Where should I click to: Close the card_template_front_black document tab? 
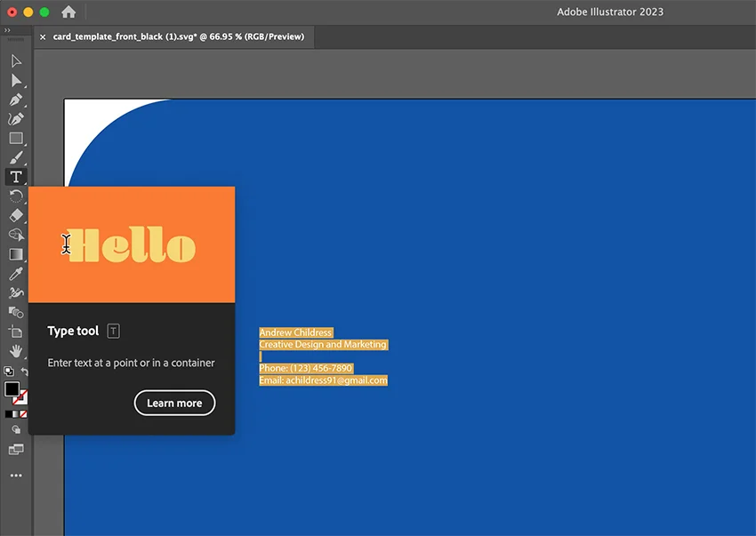point(43,37)
